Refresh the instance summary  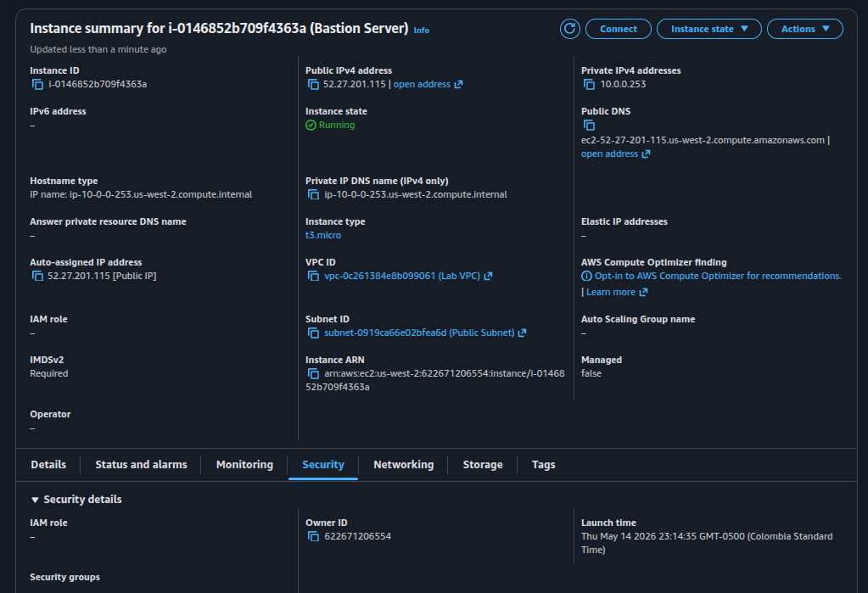tap(569, 29)
